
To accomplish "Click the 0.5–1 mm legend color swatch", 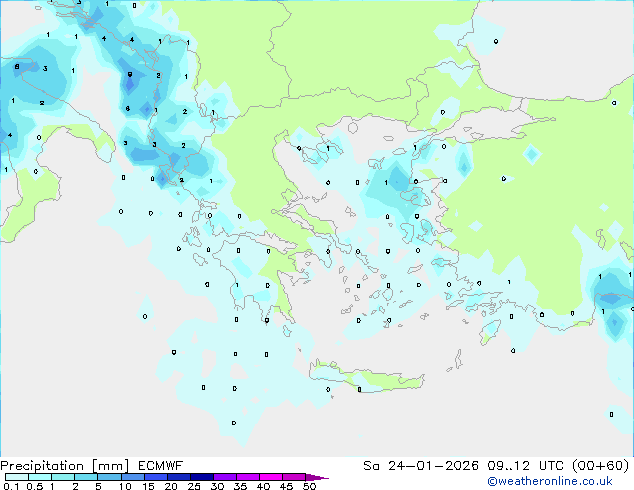I will coord(40,477).
